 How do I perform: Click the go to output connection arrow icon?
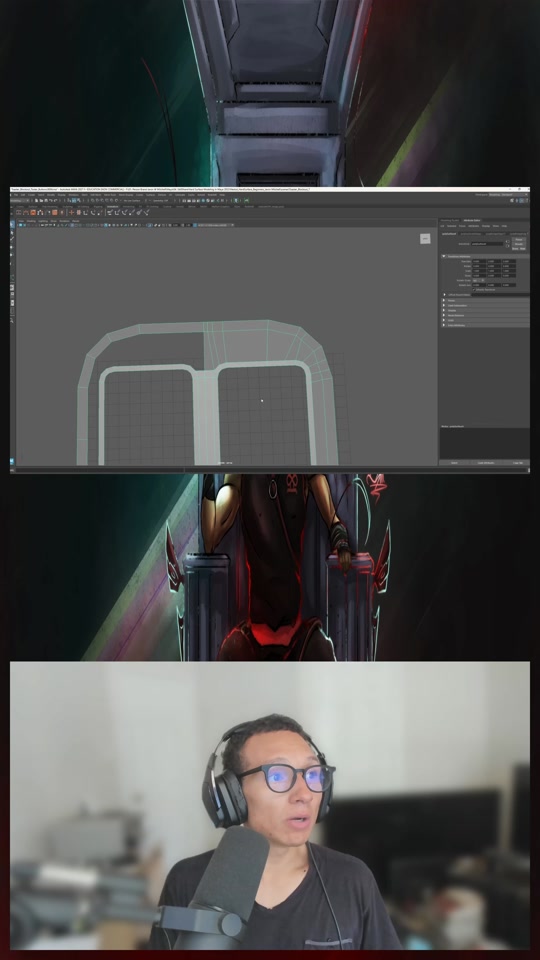508,246
